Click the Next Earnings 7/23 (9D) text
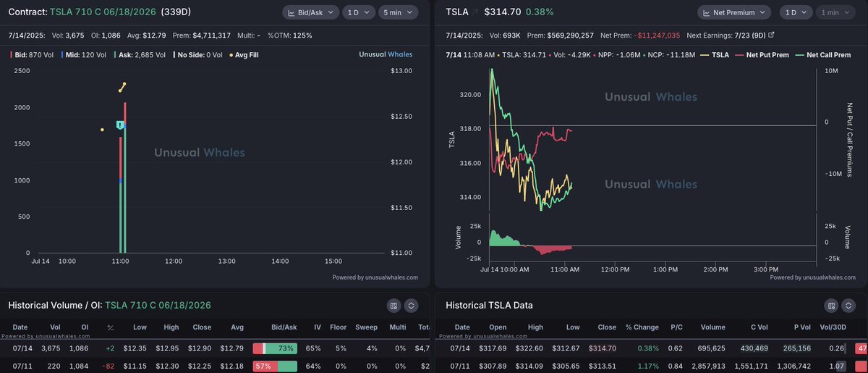 click(x=726, y=35)
